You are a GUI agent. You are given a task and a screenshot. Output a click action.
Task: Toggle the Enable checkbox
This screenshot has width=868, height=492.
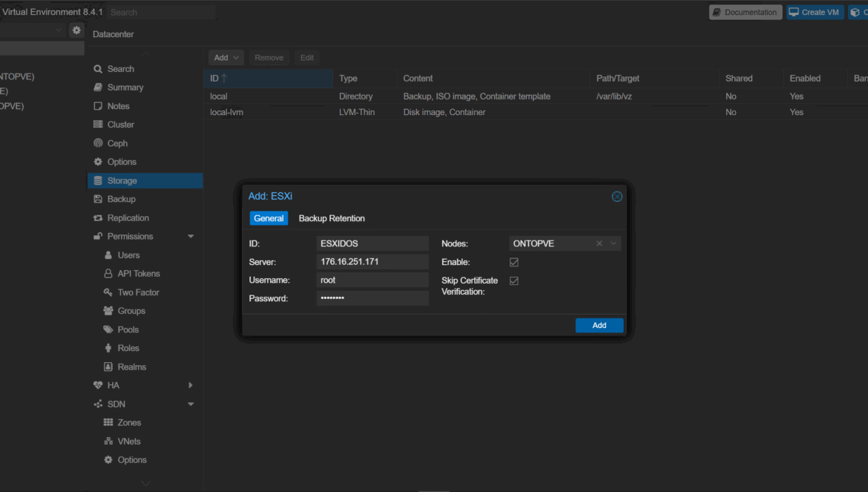click(x=513, y=263)
